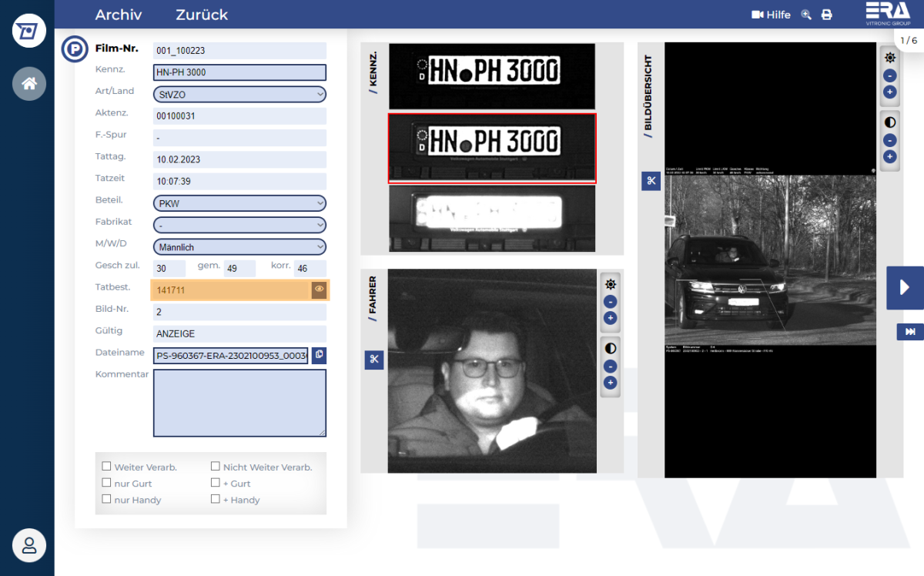924x576 pixels.
Task: Open the printer icon in the top bar
Action: point(826,14)
